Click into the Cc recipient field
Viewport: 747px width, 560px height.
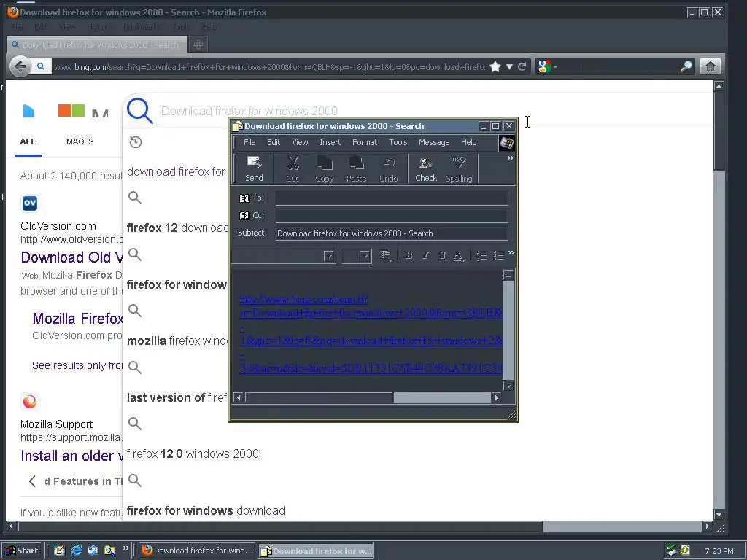(392, 216)
